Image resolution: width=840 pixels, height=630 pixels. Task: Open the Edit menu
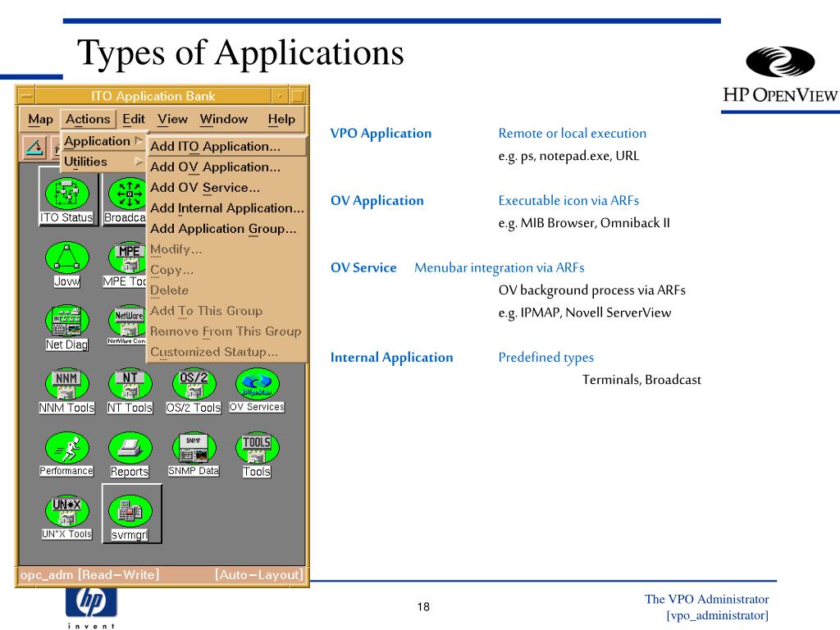pyautogui.click(x=134, y=119)
